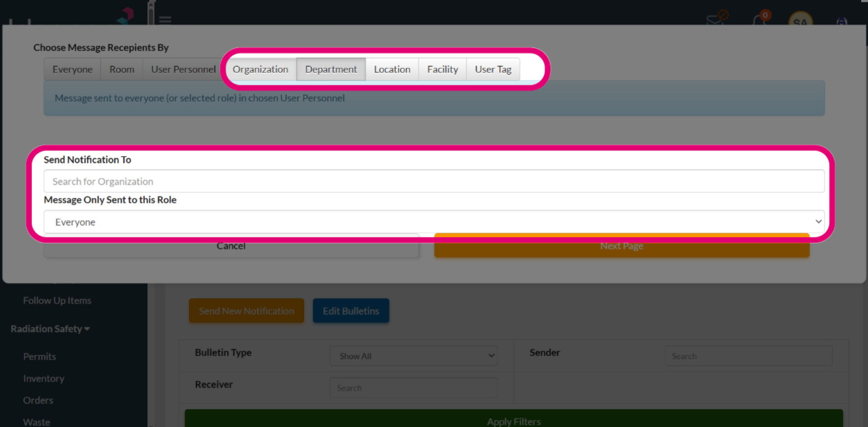Click the Sender search field
The height and width of the screenshot is (427, 868).
pos(748,356)
